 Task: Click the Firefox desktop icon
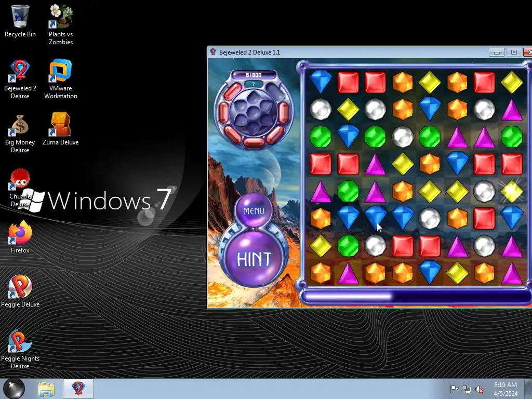(x=20, y=237)
